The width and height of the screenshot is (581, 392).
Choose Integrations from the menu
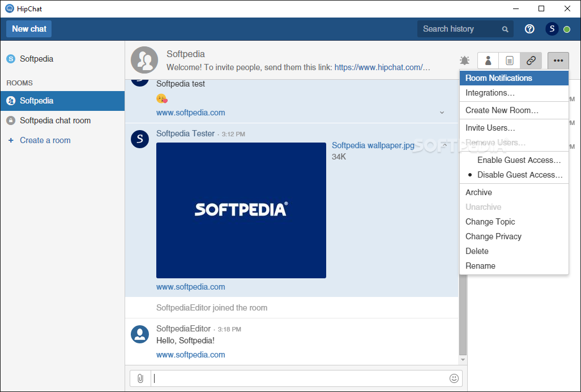pyautogui.click(x=514, y=93)
